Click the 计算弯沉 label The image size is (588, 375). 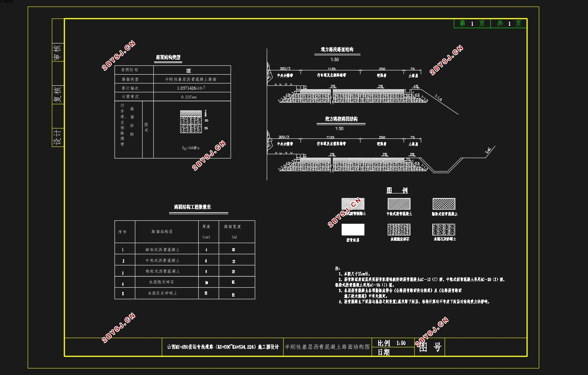coord(130,97)
